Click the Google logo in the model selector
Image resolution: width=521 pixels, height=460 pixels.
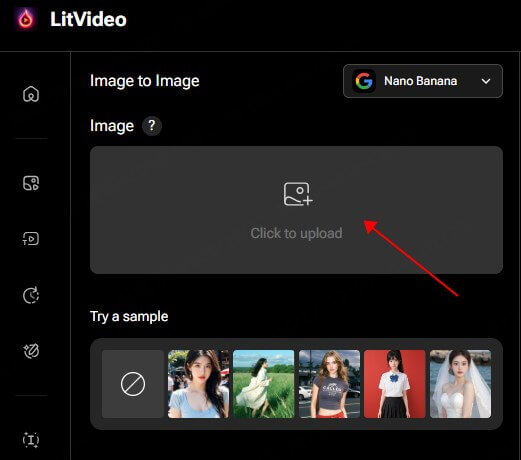tap(364, 81)
